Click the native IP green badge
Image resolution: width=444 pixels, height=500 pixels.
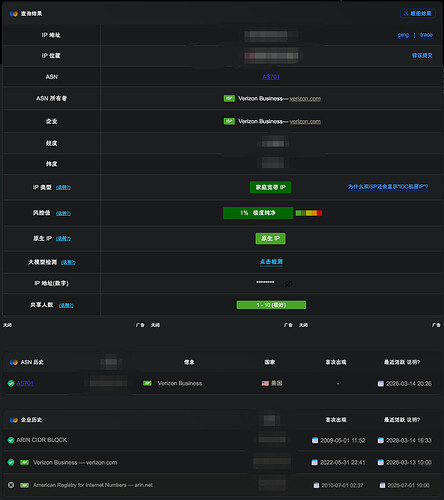(270, 238)
